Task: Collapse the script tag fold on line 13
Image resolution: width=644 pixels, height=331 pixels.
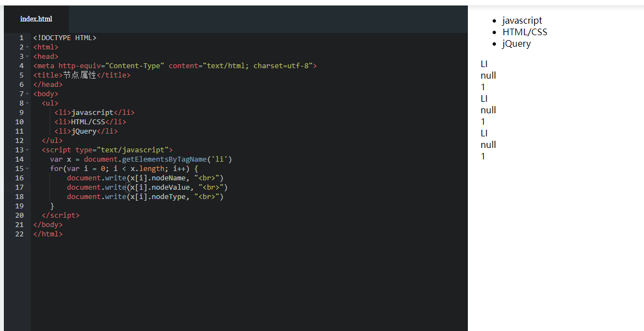Action: 28,150
